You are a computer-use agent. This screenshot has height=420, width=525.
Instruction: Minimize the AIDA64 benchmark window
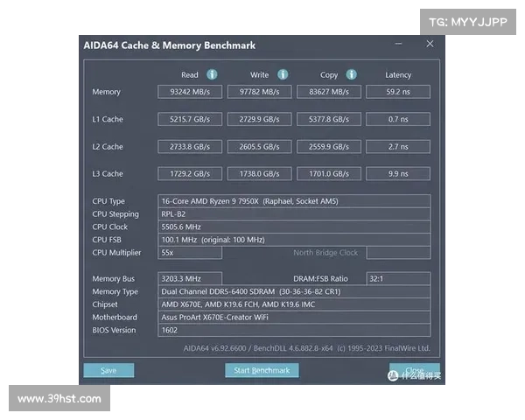(x=399, y=44)
